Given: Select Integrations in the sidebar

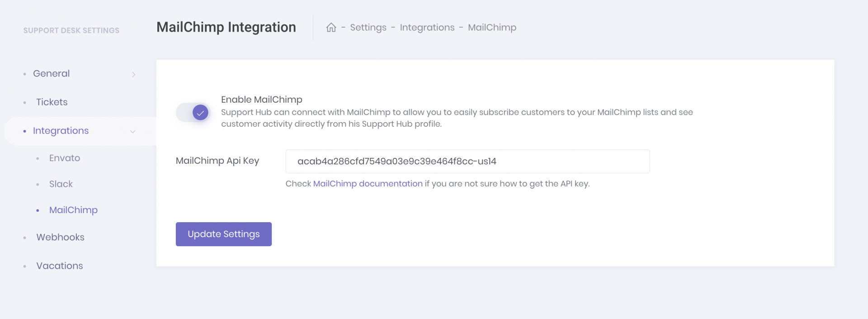Looking at the screenshot, I should coord(61,131).
